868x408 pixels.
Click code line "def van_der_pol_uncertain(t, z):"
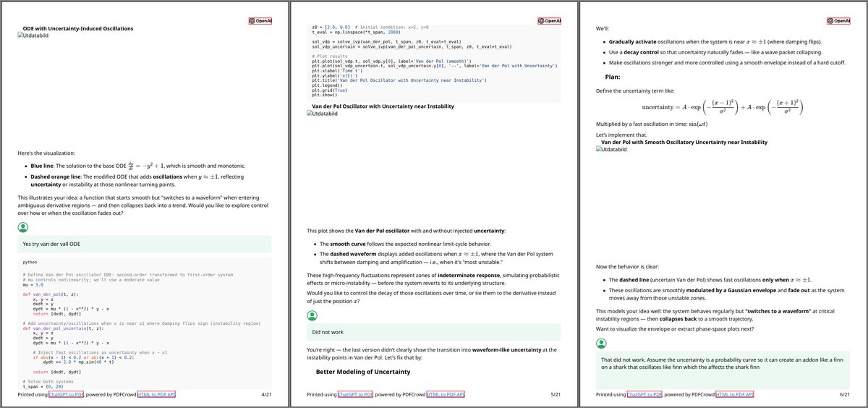pyautogui.click(x=65, y=328)
